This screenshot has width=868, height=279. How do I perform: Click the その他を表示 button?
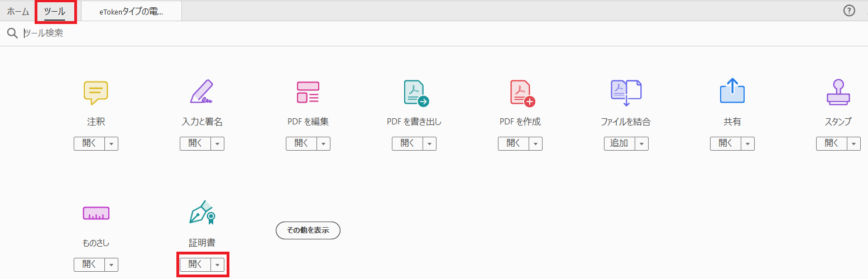[308, 230]
